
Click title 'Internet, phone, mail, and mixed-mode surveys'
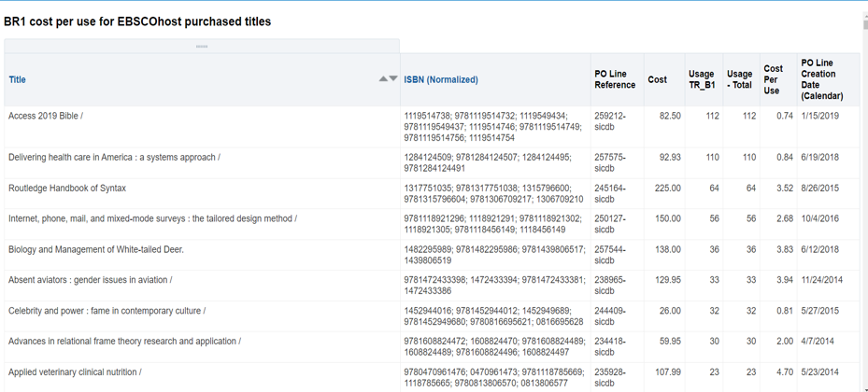pyautogui.click(x=153, y=219)
